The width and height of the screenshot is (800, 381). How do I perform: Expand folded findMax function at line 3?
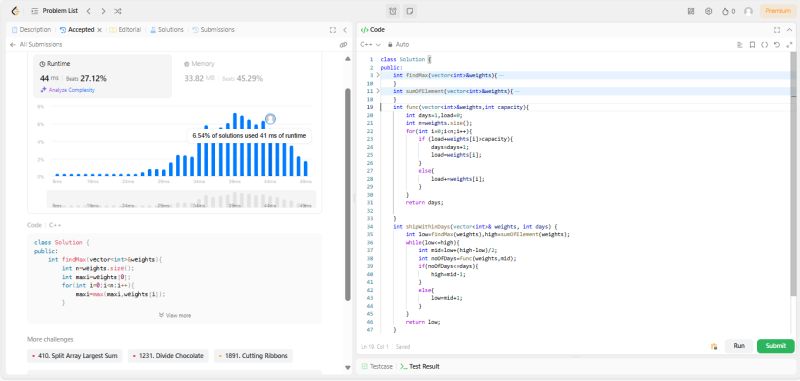coord(378,75)
